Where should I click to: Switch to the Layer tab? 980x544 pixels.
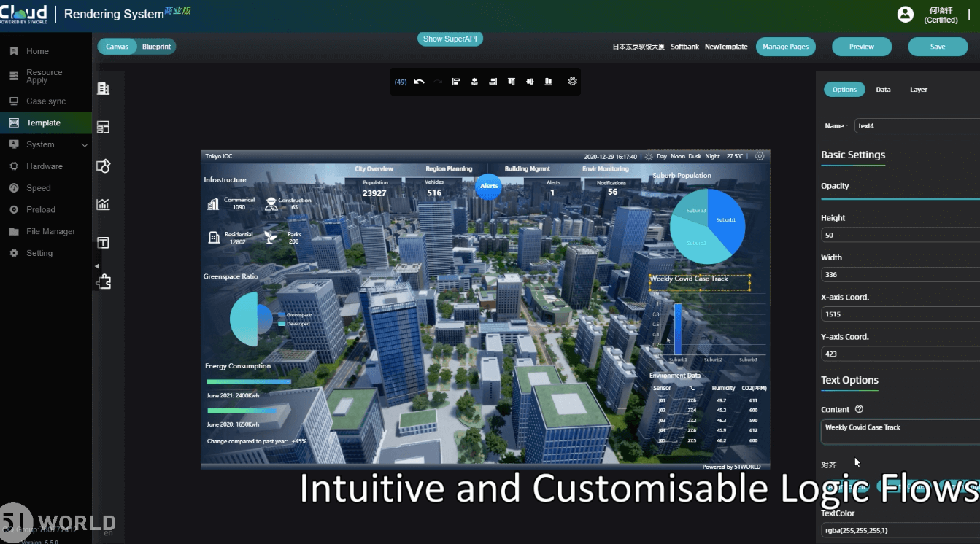918,90
